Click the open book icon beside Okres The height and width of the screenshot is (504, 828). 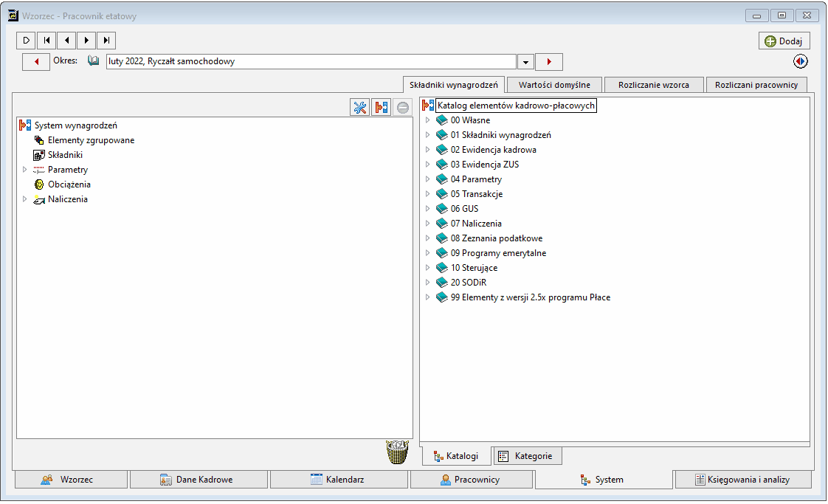(x=94, y=61)
